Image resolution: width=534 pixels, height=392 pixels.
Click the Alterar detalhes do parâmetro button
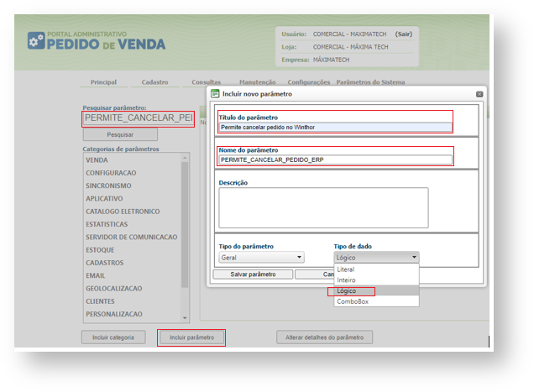[x=325, y=337]
